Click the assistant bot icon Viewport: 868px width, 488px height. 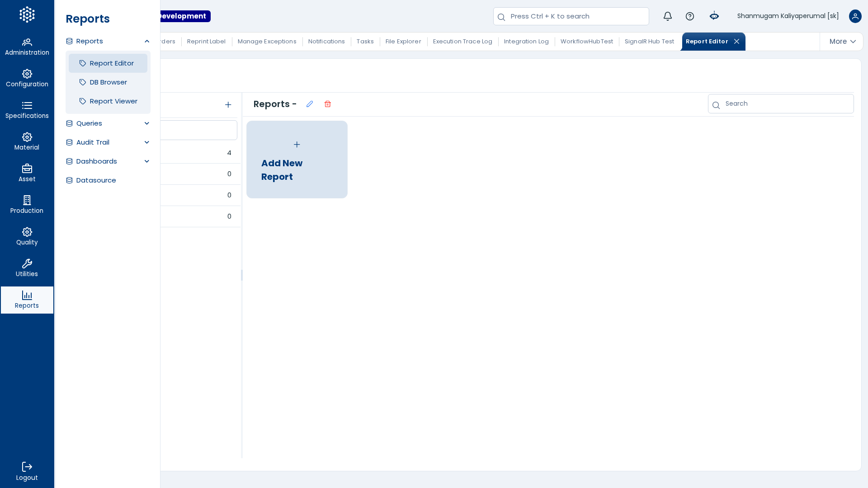pyautogui.click(x=714, y=16)
